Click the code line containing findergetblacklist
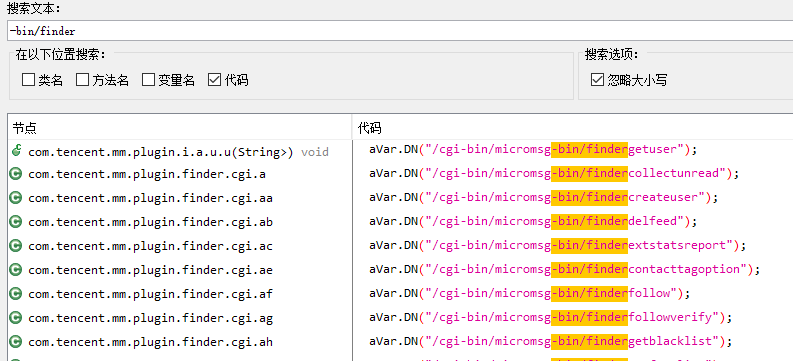The image size is (793, 361). point(551,341)
